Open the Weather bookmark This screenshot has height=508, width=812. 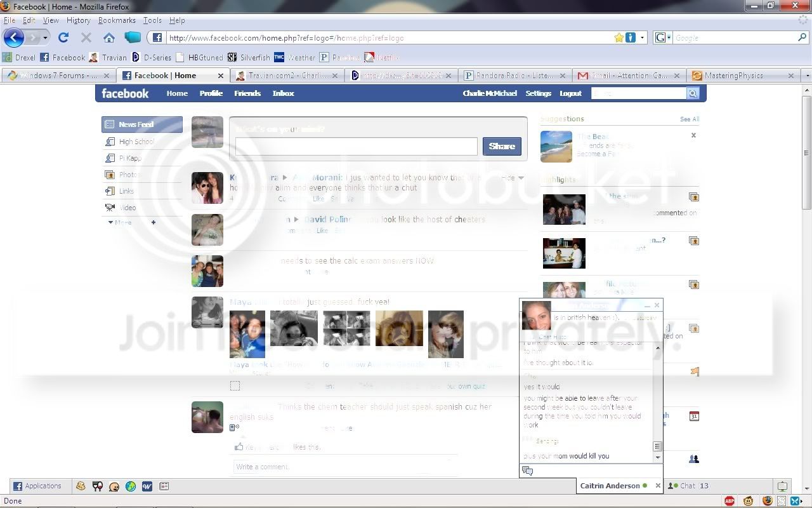pyautogui.click(x=294, y=57)
